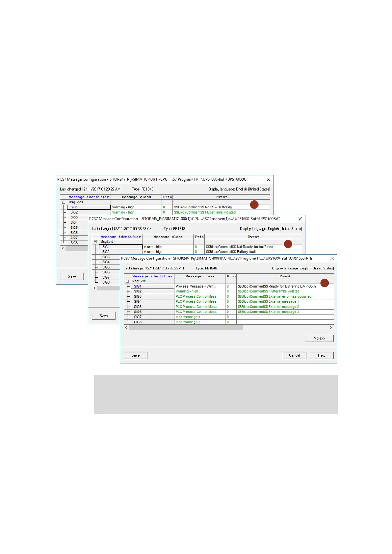Viewport: 392px width, 554px height.
Task: Click 'External error has occurred' event cell
Action: (285, 296)
